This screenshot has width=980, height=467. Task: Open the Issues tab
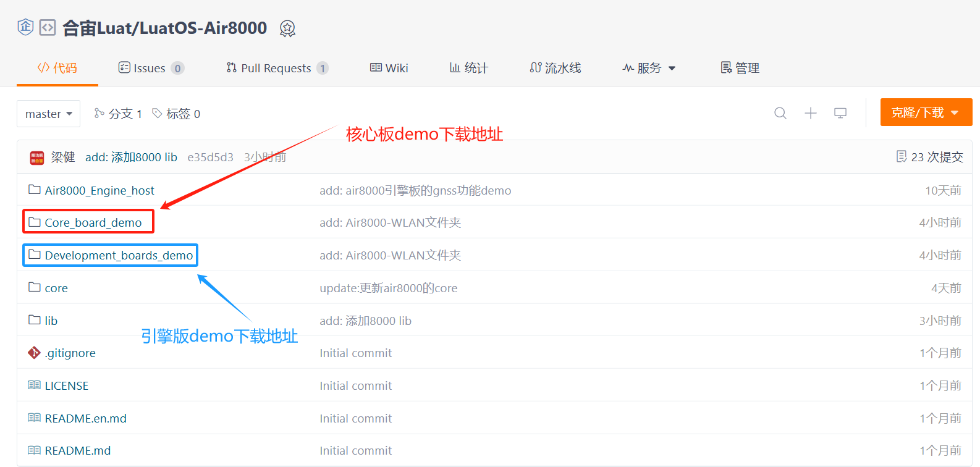[x=151, y=68]
